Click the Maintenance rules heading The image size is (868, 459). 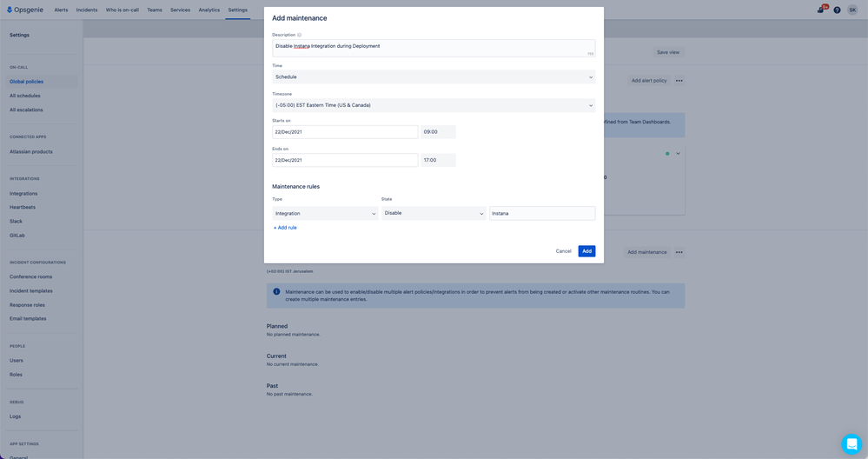pyautogui.click(x=295, y=187)
